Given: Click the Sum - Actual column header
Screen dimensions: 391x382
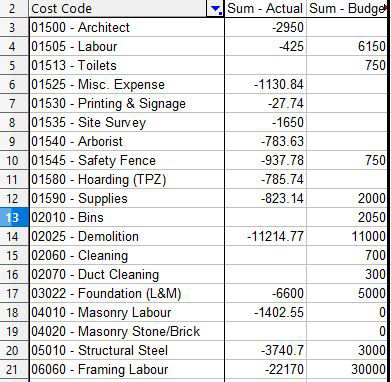Looking at the screenshot, I should (x=265, y=8).
